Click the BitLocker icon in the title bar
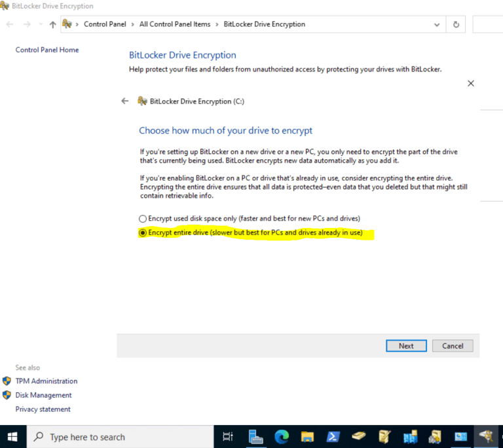Screen dimensions: 503x448 pyautogui.click(x=5, y=6)
